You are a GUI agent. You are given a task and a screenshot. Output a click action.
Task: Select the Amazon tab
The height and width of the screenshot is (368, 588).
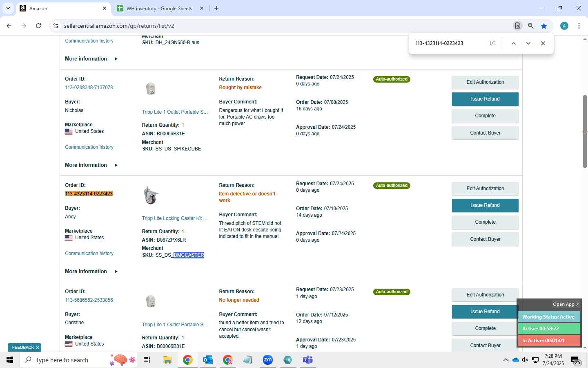[x=61, y=8]
